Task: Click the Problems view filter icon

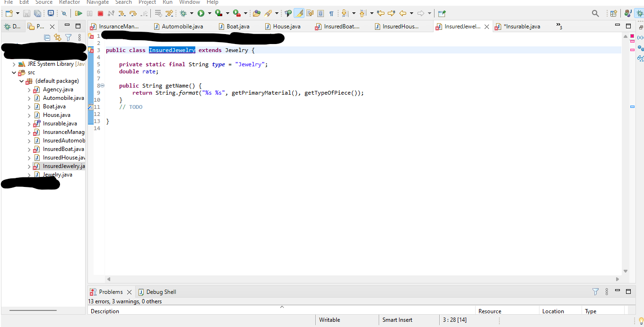Action: click(x=595, y=292)
